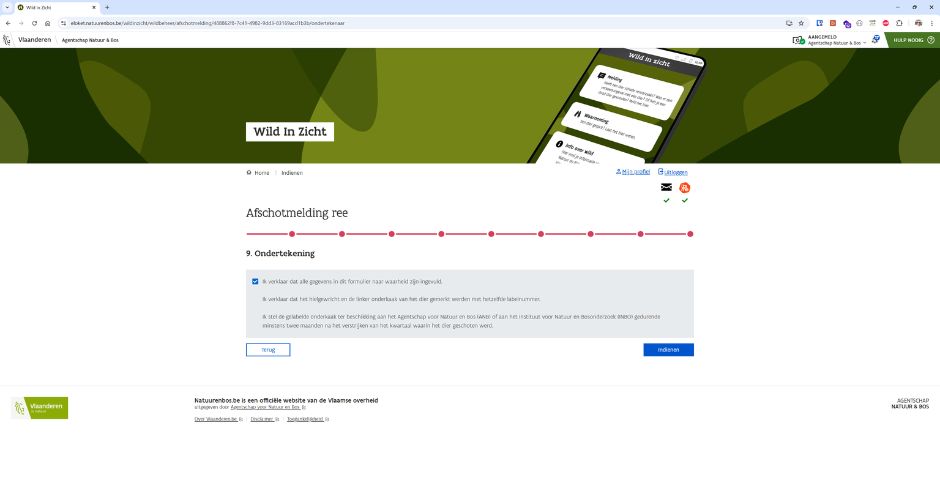This screenshot has height=500, width=940.
Task: Click the home icon in the breadcrumb
Action: point(249,172)
